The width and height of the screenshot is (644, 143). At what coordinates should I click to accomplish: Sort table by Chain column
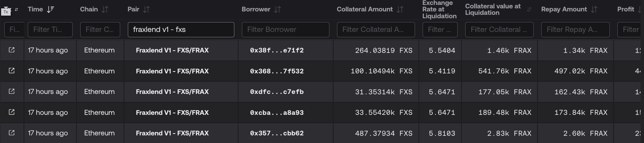click(105, 10)
